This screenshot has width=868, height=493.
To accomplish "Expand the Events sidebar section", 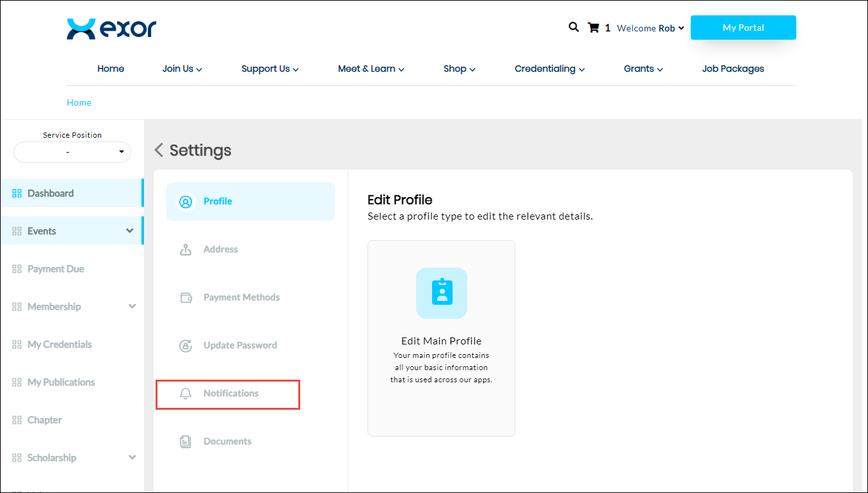I will point(129,231).
